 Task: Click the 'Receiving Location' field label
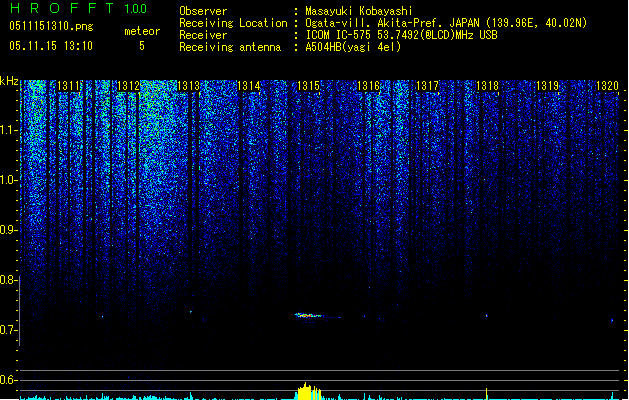[233, 23]
